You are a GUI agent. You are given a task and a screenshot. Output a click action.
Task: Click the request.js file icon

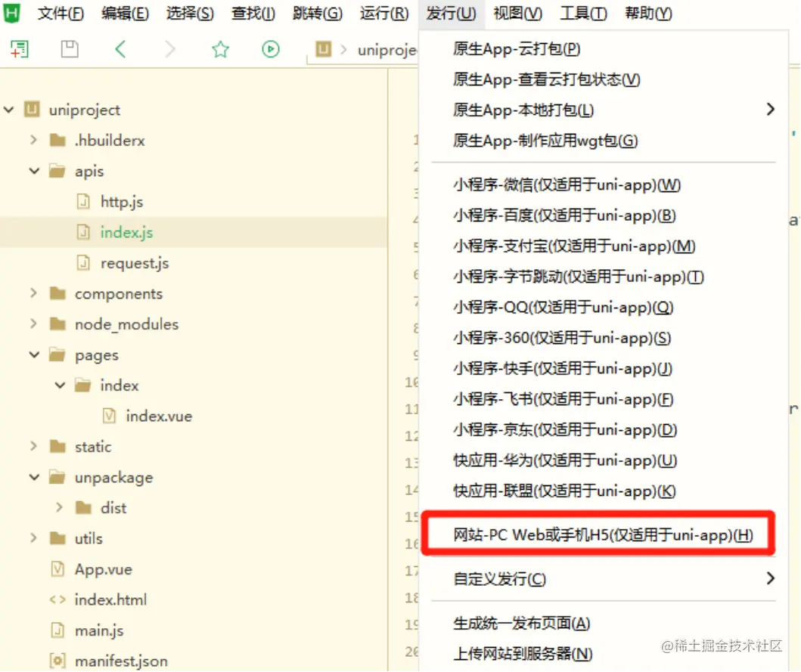(x=82, y=263)
